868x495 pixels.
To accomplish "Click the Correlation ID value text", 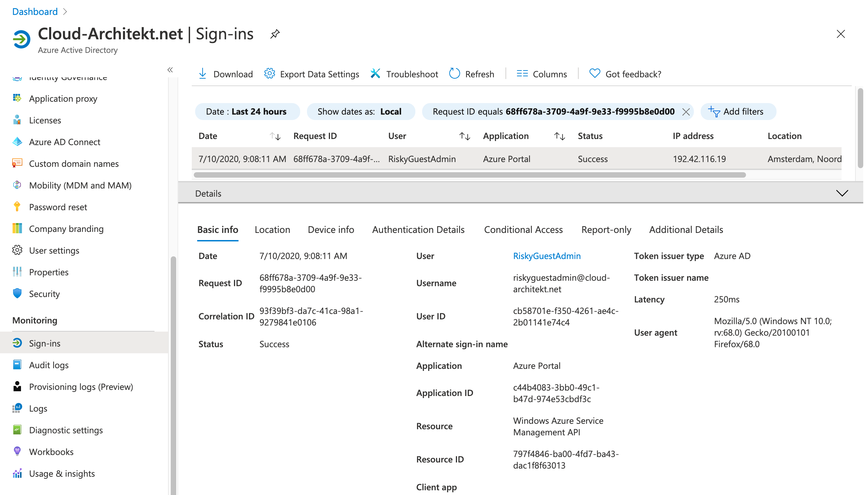I will click(311, 317).
